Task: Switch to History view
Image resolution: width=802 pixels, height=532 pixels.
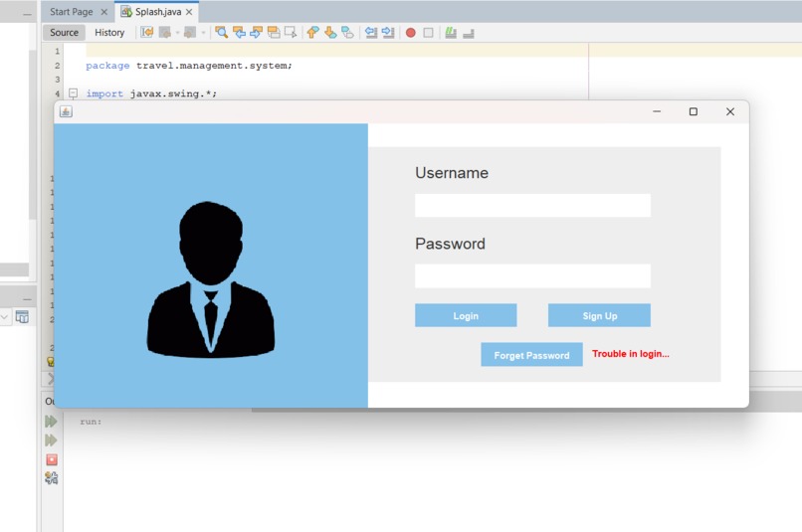Action: click(109, 32)
